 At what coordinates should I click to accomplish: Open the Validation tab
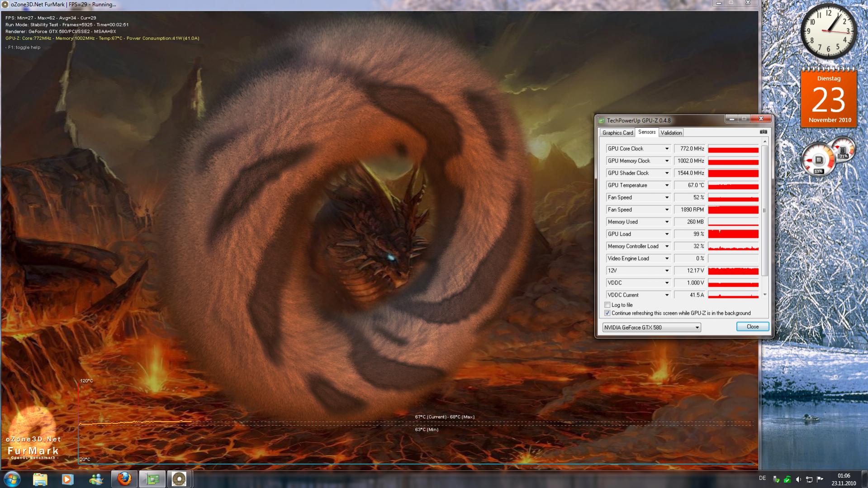point(671,133)
